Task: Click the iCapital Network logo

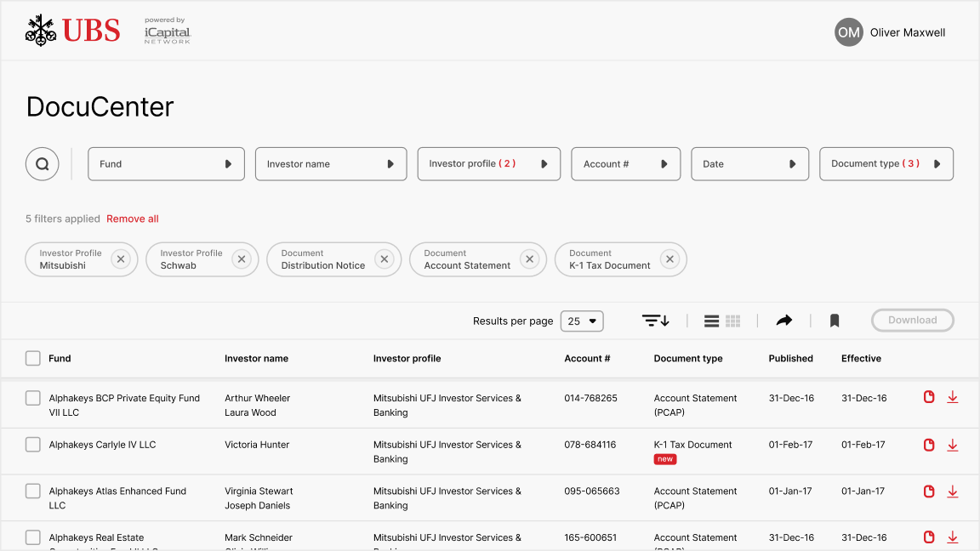Action: click(x=167, y=31)
